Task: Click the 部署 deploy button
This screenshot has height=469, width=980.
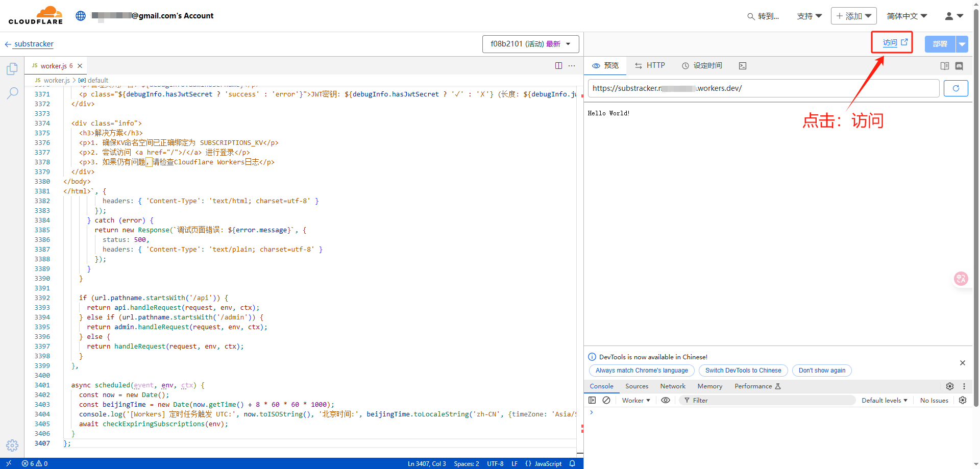Action: coord(940,44)
